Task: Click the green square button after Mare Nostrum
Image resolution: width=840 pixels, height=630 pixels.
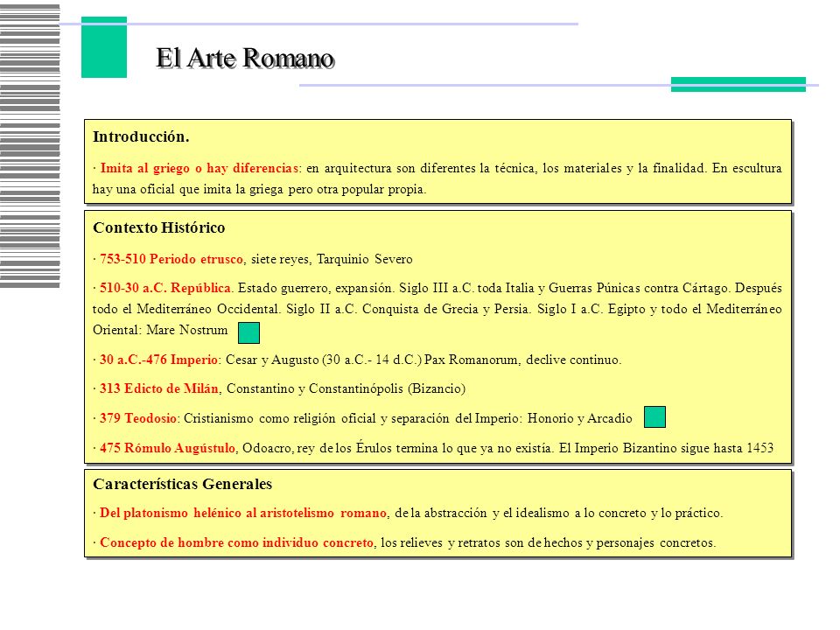Action: (x=248, y=332)
